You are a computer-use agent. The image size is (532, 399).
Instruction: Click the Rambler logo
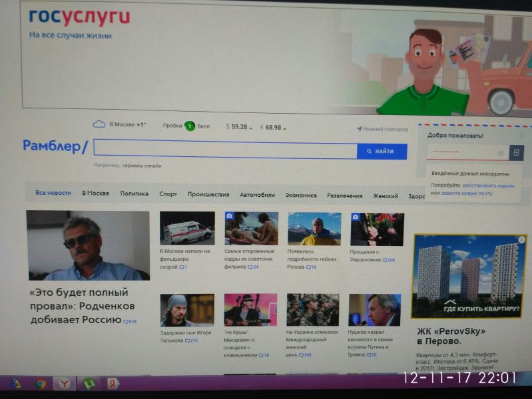click(x=55, y=146)
